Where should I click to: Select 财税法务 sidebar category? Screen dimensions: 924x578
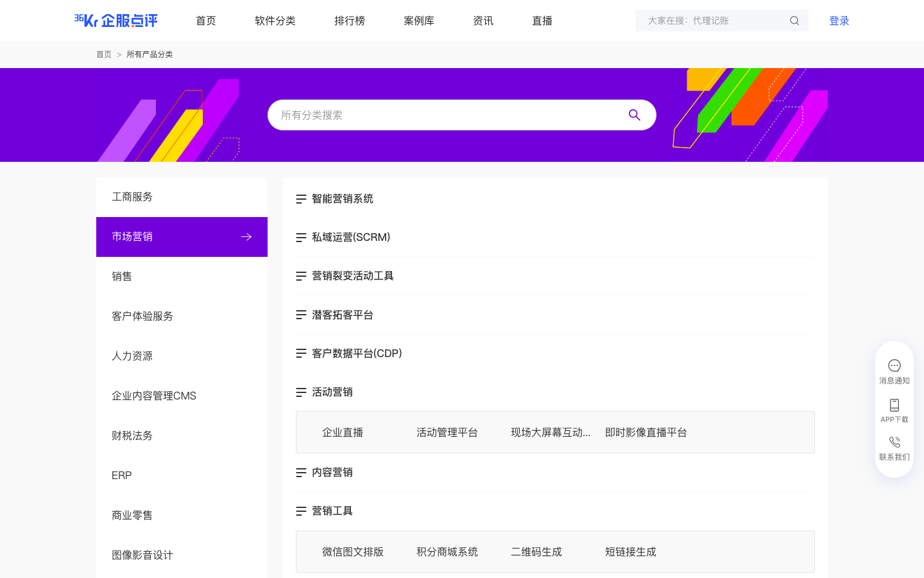pos(132,435)
